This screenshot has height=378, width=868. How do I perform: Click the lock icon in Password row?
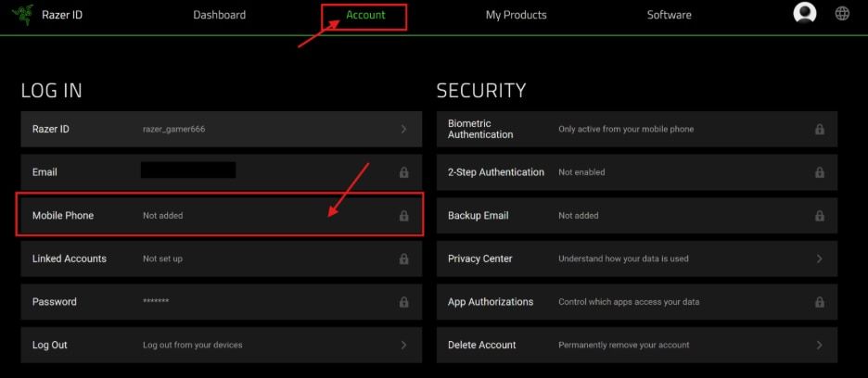click(403, 302)
